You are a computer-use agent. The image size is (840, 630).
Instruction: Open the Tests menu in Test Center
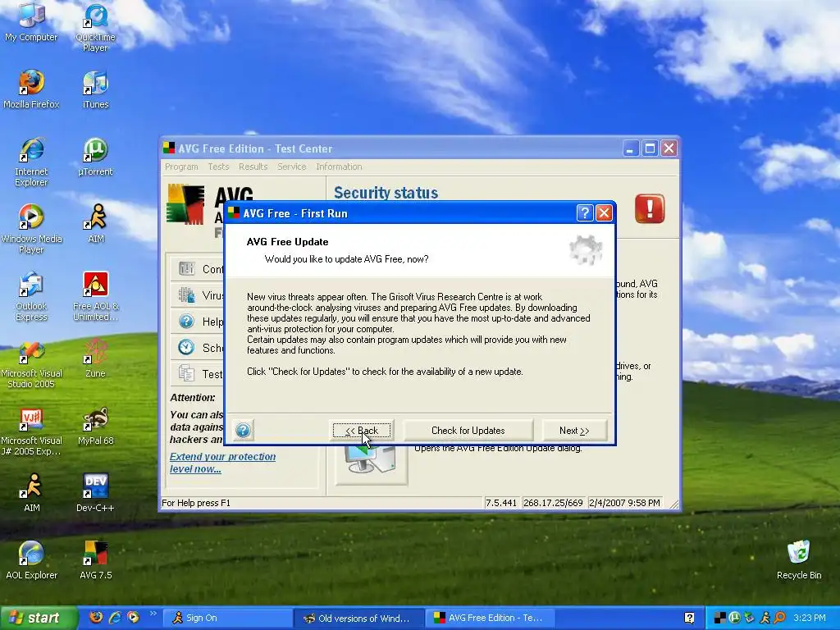(218, 167)
